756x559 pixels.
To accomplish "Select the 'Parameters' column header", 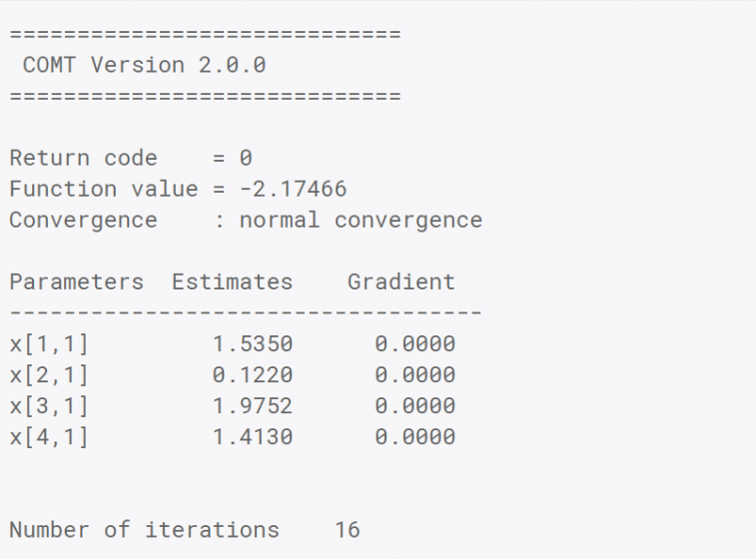I will [77, 281].
